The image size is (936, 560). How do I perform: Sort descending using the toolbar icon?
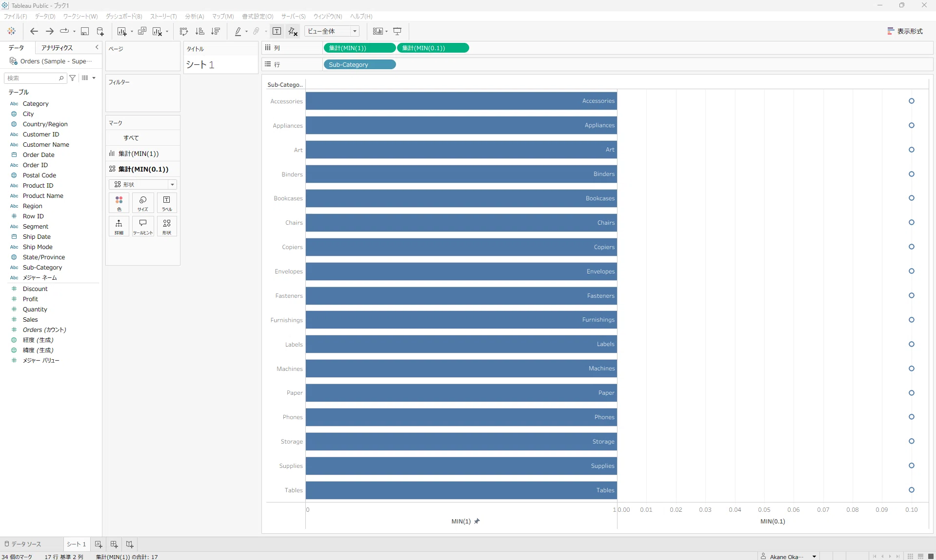(215, 31)
